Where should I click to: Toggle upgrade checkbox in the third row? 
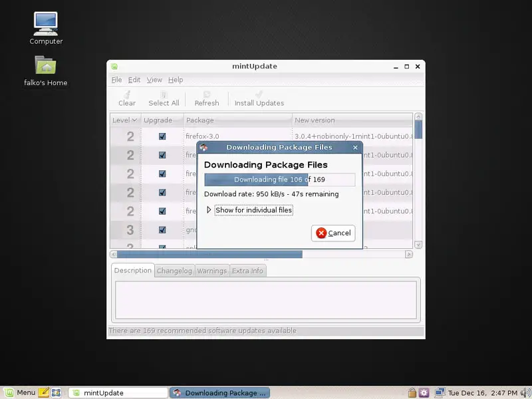(162, 174)
